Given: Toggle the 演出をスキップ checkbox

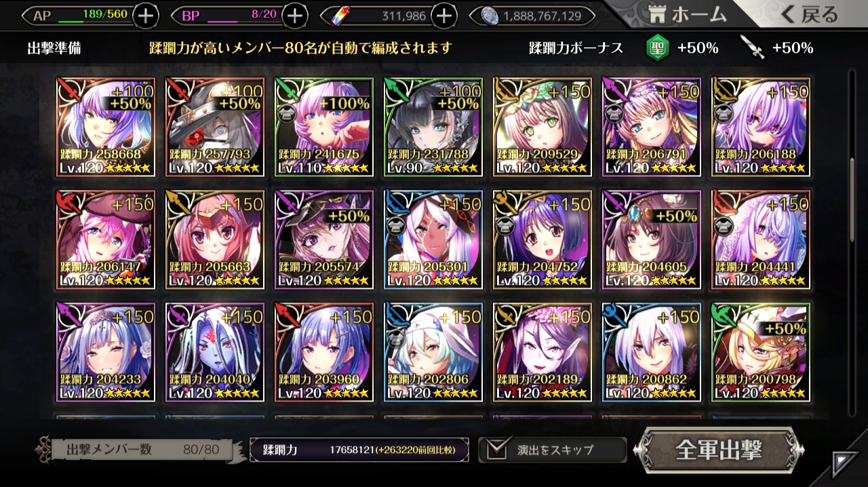Looking at the screenshot, I should tap(498, 449).
